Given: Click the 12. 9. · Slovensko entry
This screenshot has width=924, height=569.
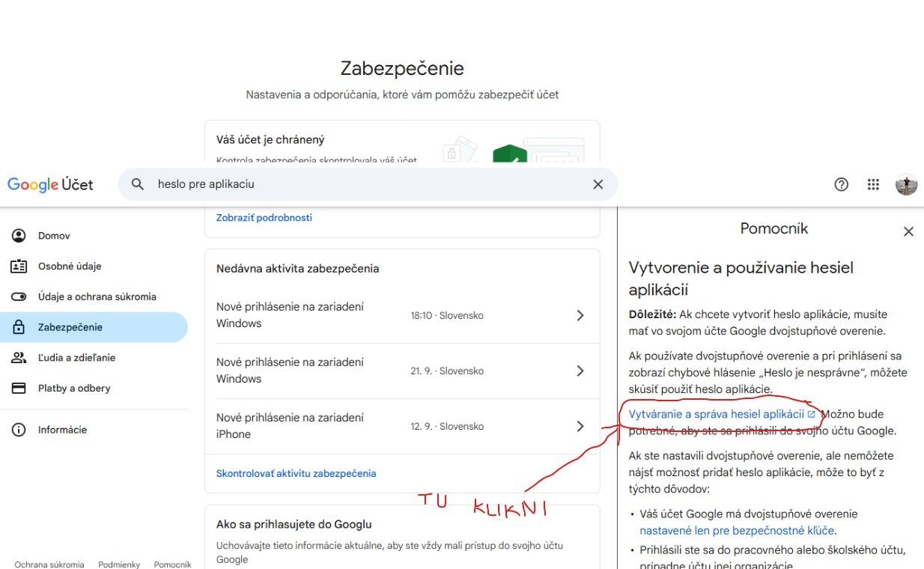Looking at the screenshot, I should (x=447, y=427).
